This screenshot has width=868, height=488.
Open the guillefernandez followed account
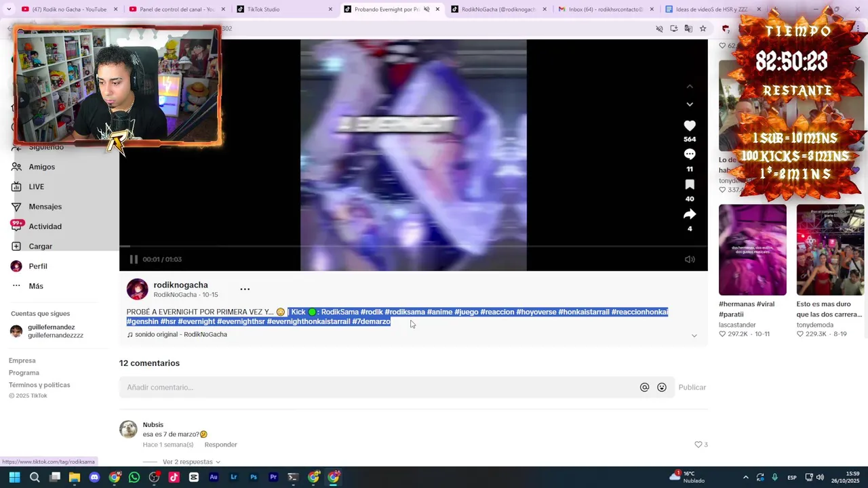tap(47, 331)
